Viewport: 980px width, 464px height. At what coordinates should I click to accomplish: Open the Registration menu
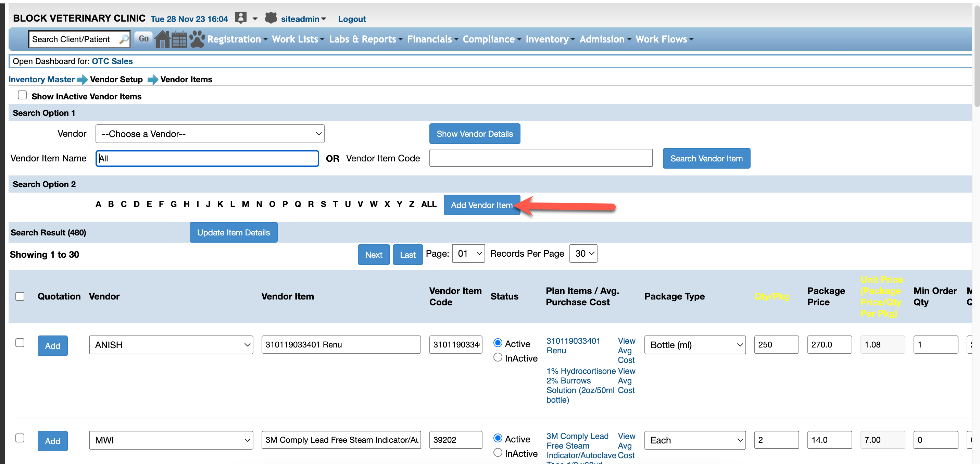(x=237, y=39)
